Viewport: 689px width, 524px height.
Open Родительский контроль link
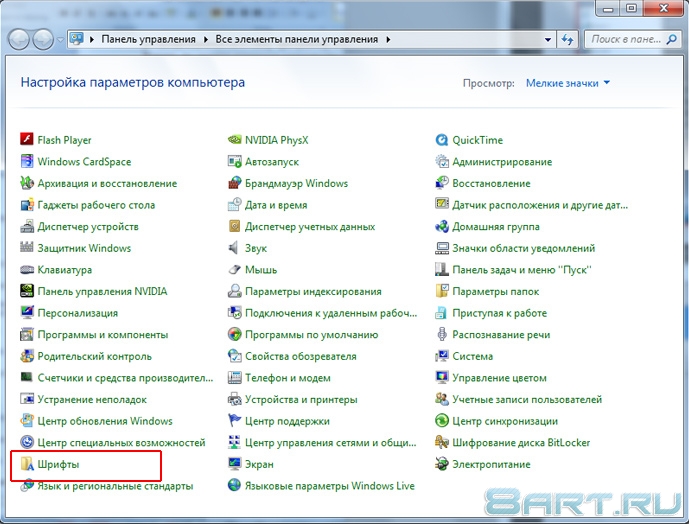[x=94, y=356]
